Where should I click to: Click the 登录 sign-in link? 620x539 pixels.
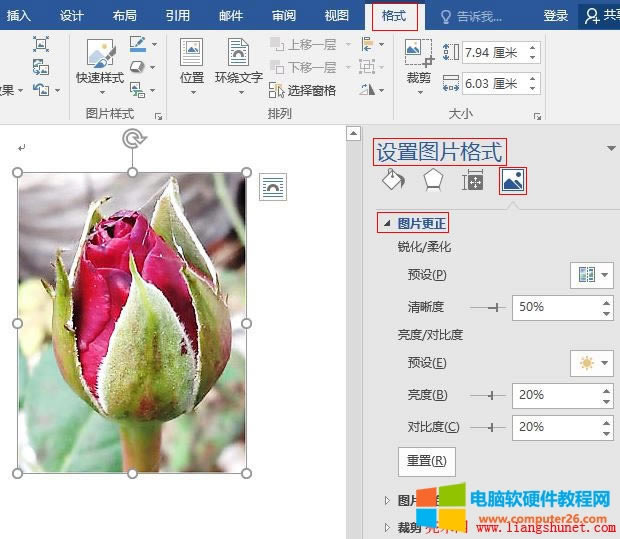pos(556,16)
